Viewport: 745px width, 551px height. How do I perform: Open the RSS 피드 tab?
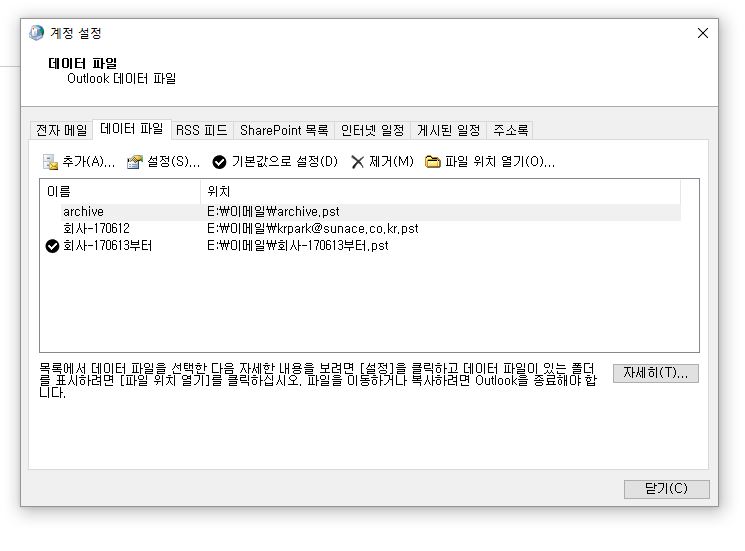(x=202, y=130)
